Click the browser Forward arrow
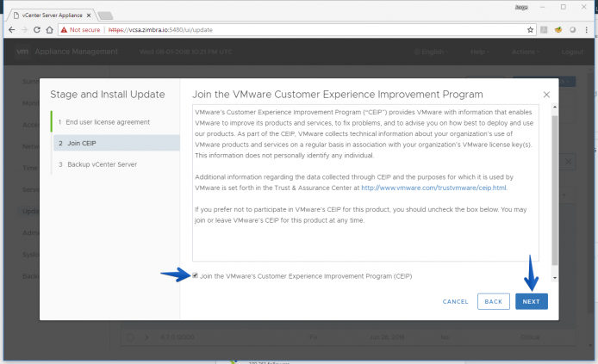 (24, 30)
